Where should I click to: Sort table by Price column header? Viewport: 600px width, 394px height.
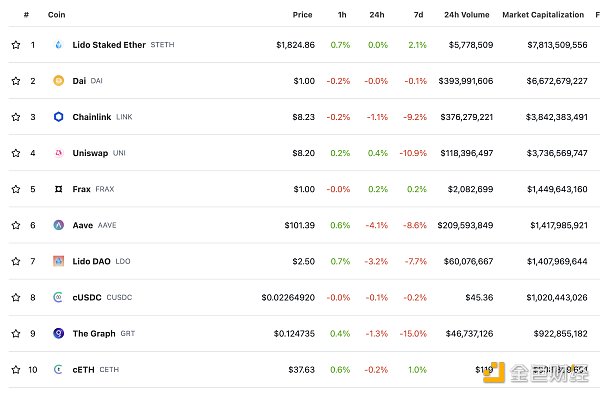[302, 15]
